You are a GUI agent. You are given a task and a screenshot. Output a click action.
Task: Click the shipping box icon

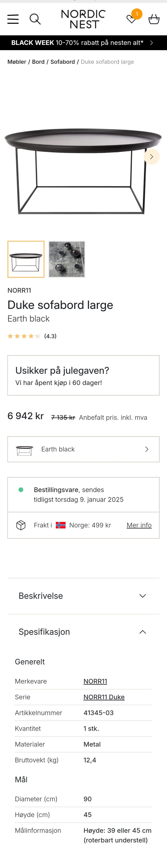point(21,525)
